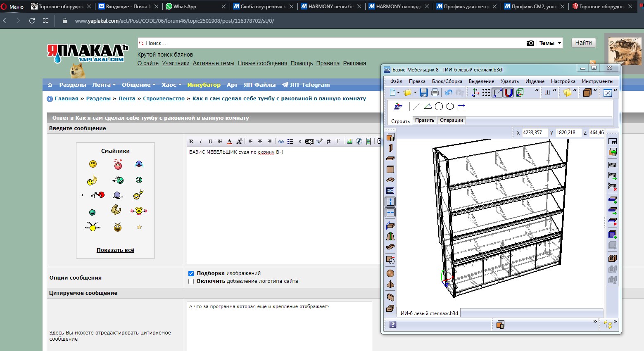Open the Темы search scope dropdown

(550, 43)
